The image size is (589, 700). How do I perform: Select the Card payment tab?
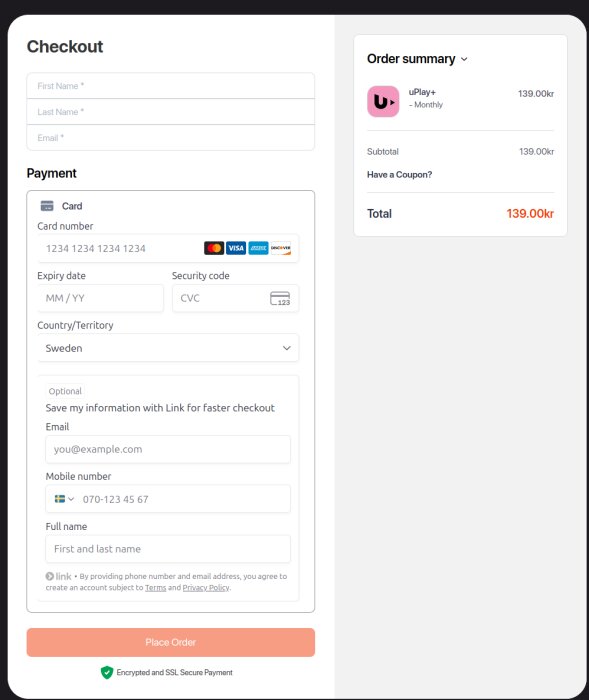[62, 206]
